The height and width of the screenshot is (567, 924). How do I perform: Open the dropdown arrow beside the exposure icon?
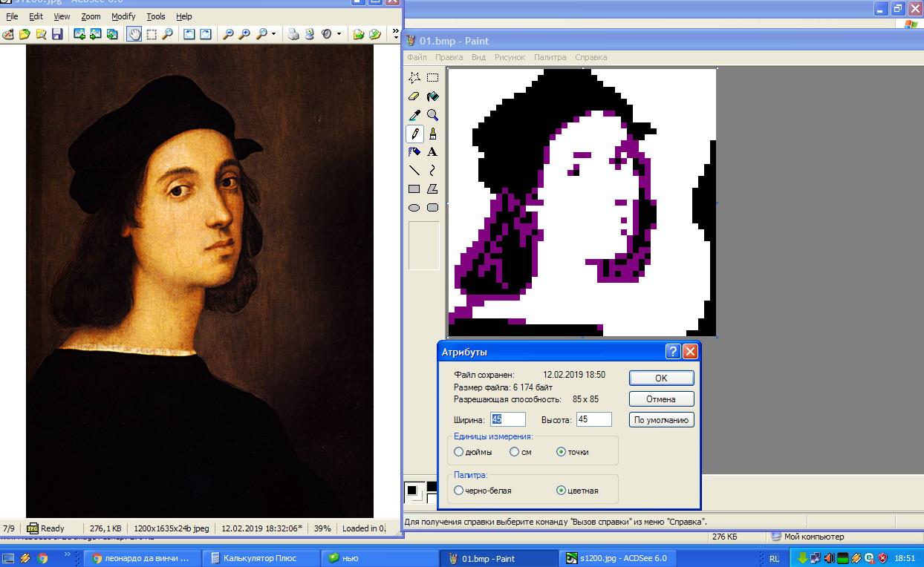339,34
